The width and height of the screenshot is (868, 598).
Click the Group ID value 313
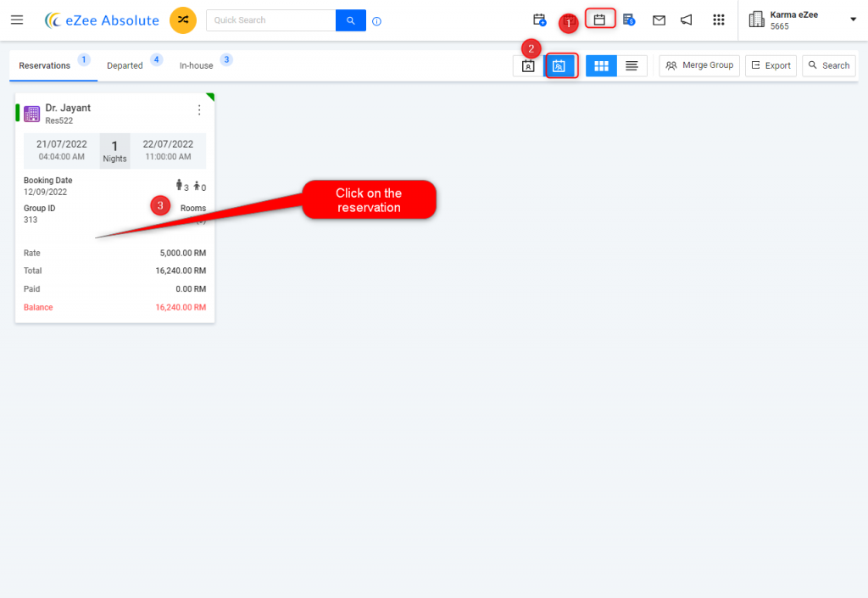pyautogui.click(x=31, y=220)
